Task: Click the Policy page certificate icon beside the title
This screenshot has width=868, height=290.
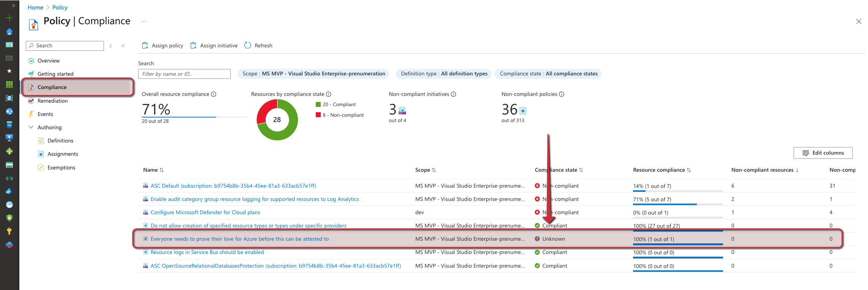Action: pos(33,24)
